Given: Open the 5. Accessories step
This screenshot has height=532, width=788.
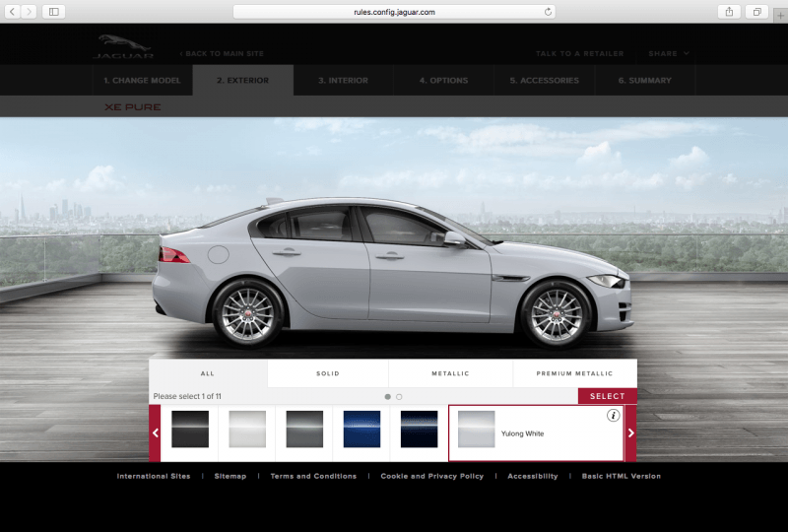Looking at the screenshot, I should 545,80.
